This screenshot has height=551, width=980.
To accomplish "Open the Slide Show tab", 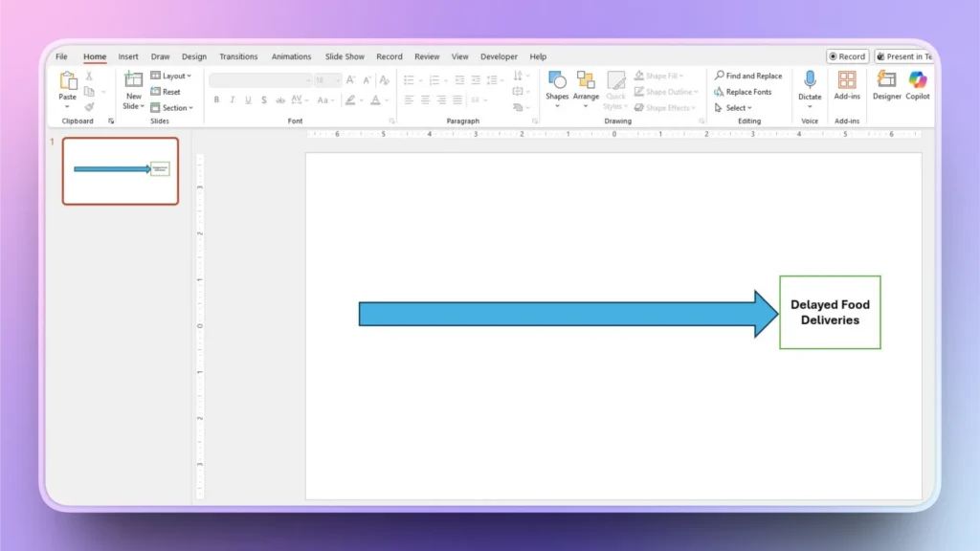I will (x=345, y=55).
